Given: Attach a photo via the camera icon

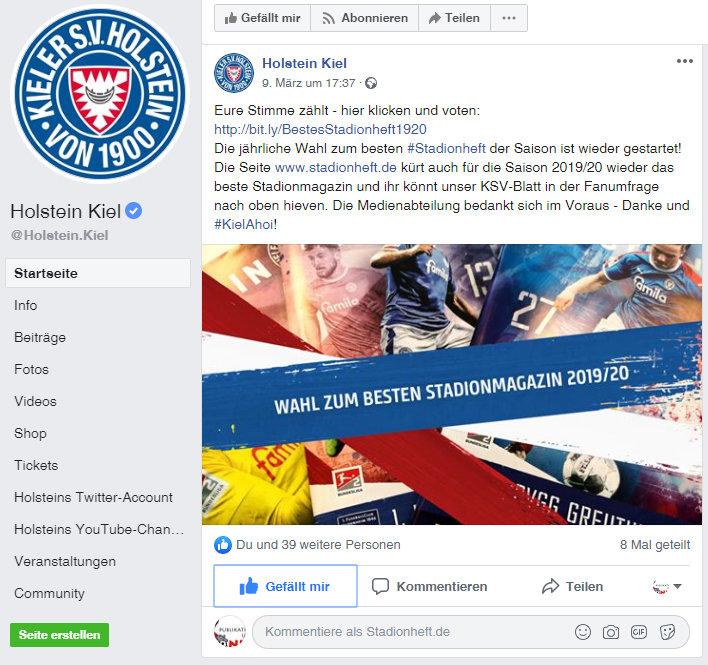Looking at the screenshot, I should pyautogui.click(x=611, y=632).
